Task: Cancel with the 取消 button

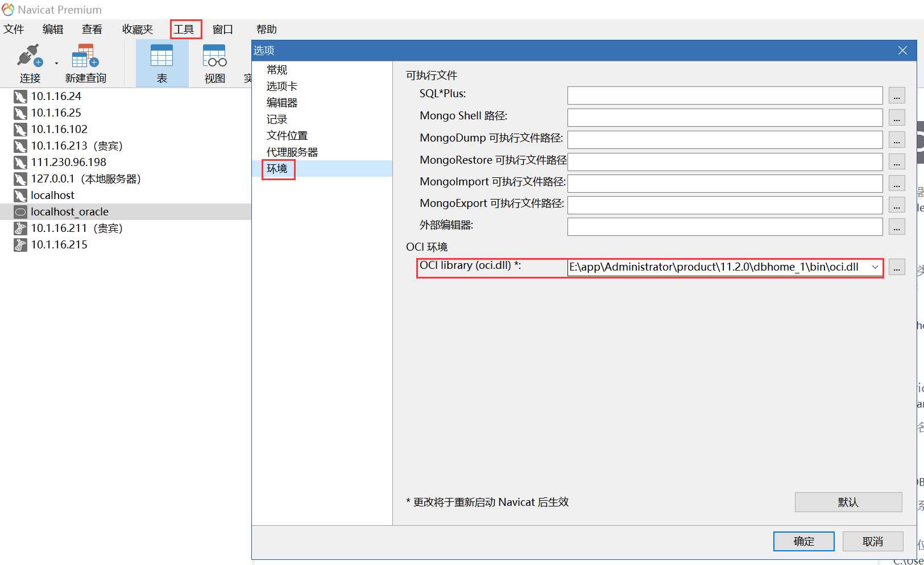Action: (x=873, y=541)
